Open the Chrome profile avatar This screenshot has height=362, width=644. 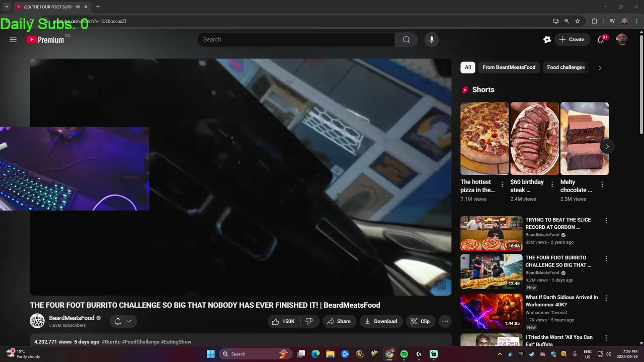pyautogui.click(x=624, y=21)
